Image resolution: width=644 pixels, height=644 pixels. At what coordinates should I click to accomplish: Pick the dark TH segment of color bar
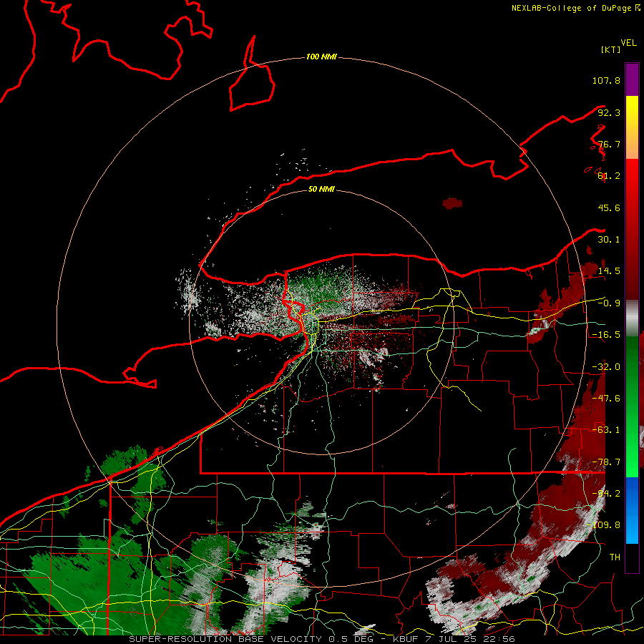click(632, 558)
